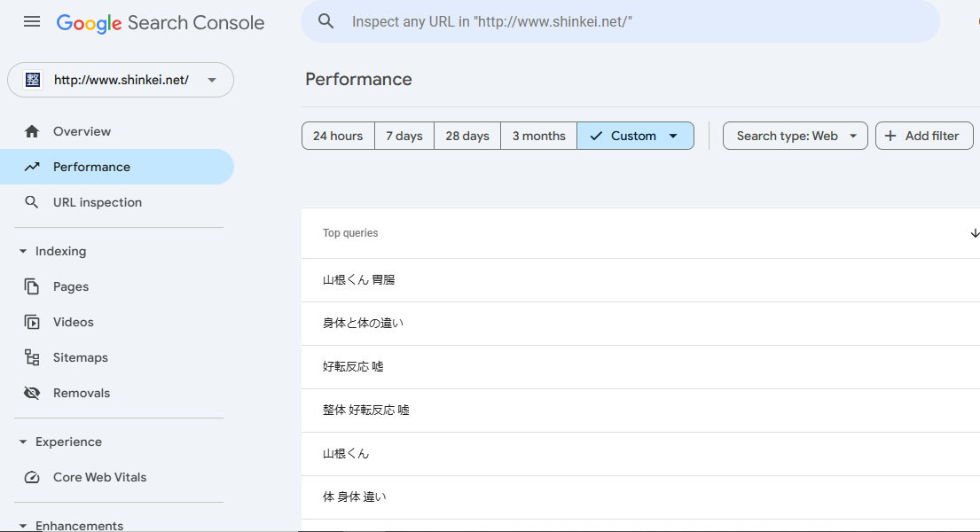This screenshot has height=532, width=980.
Task: Select the 24 hours date range
Action: tap(338, 136)
